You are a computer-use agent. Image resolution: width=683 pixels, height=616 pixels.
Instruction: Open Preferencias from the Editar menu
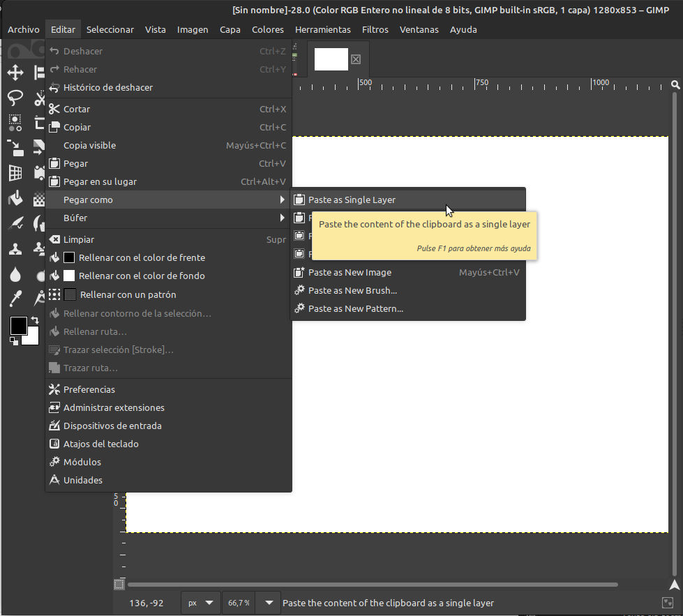pyautogui.click(x=169, y=389)
